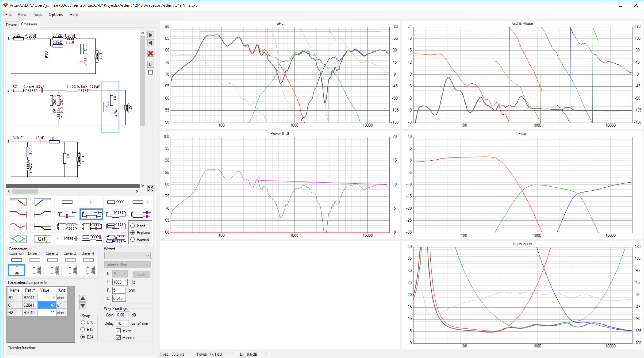Click the left-pointing arrow button beside schematic
Screen dimensions: 644x358
151,43
